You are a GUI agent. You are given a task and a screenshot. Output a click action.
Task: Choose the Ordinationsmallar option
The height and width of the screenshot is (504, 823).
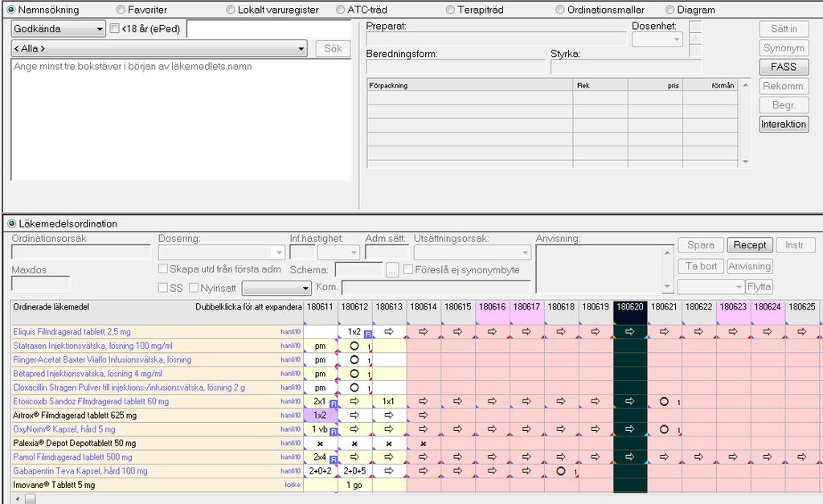pyautogui.click(x=560, y=10)
